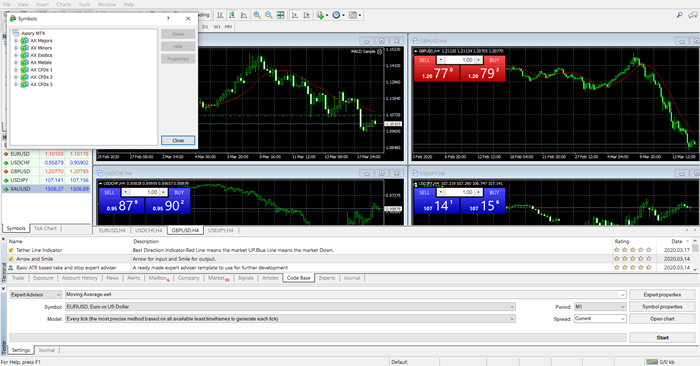
Task: Zoom in on the chart
Action: (257, 15)
